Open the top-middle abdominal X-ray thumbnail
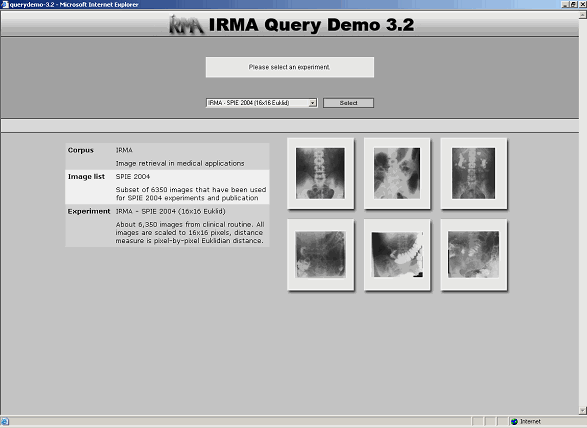The image size is (587, 428). [397, 173]
